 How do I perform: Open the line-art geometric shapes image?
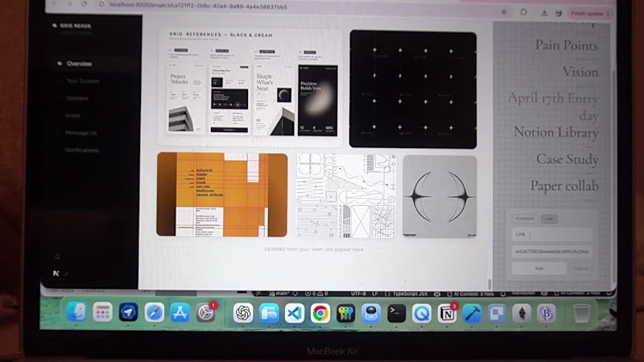click(345, 195)
